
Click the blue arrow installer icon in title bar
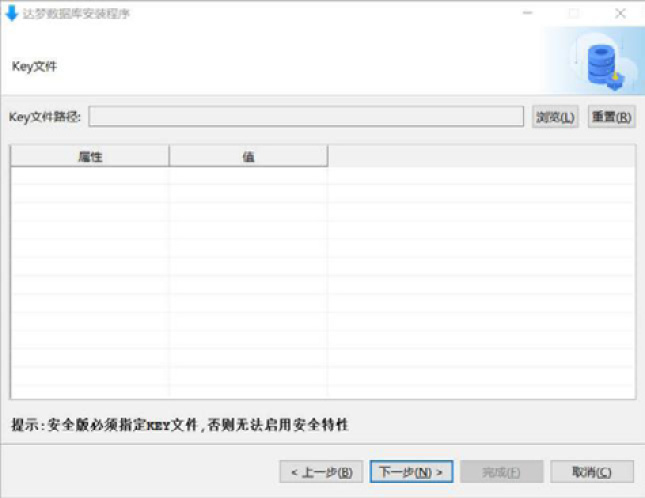[x=12, y=14]
